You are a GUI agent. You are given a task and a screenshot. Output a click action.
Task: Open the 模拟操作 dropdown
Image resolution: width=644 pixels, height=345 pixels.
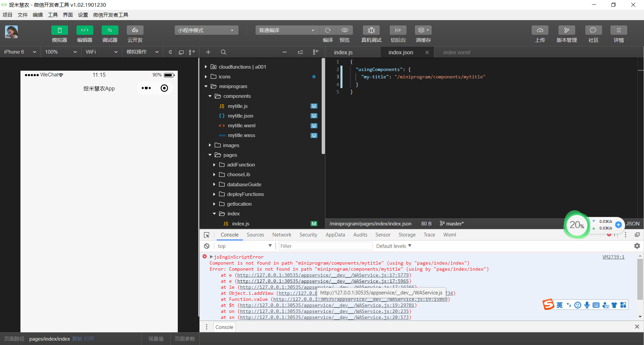click(142, 52)
